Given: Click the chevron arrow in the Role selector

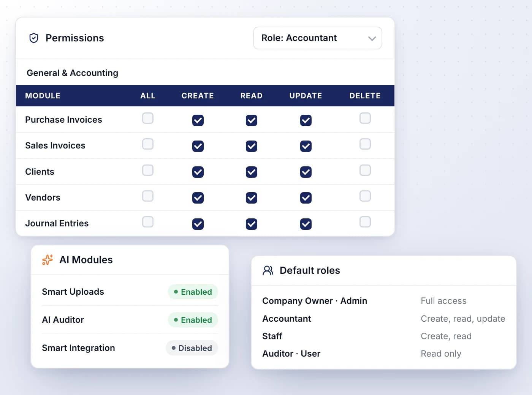Looking at the screenshot, I should 372,38.
